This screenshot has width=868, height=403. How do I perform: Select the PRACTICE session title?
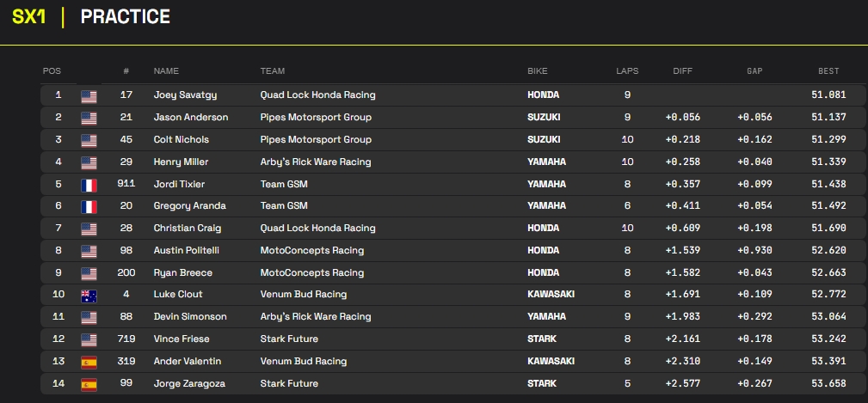tap(125, 17)
